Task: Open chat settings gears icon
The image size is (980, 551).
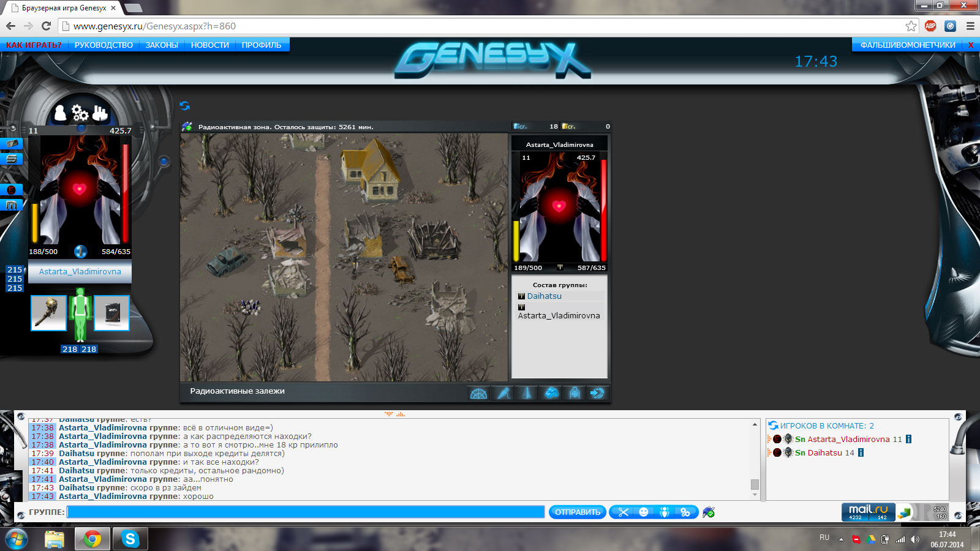Action: tap(685, 512)
